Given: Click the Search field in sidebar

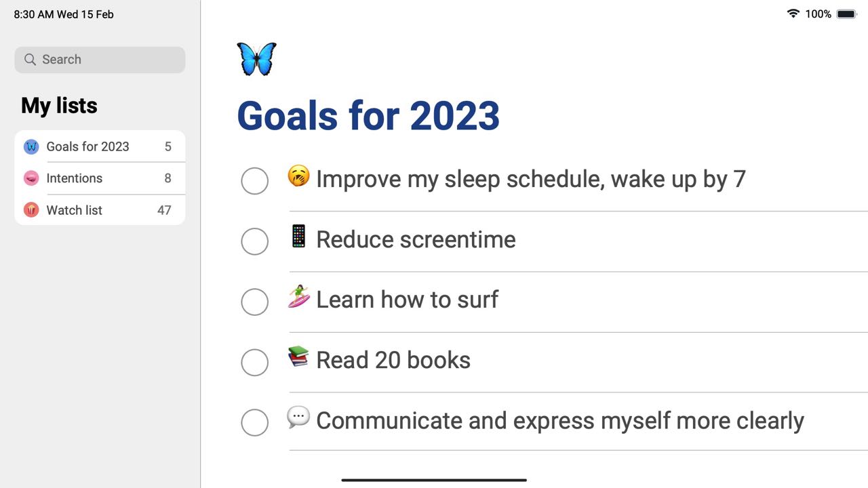Looking at the screenshot, I should tap(100, 60).
